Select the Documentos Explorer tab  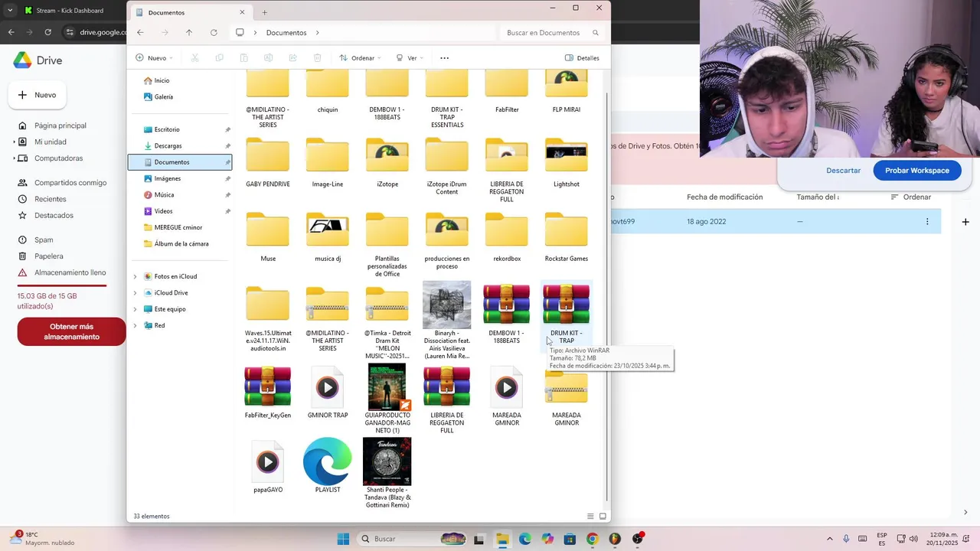190,12
